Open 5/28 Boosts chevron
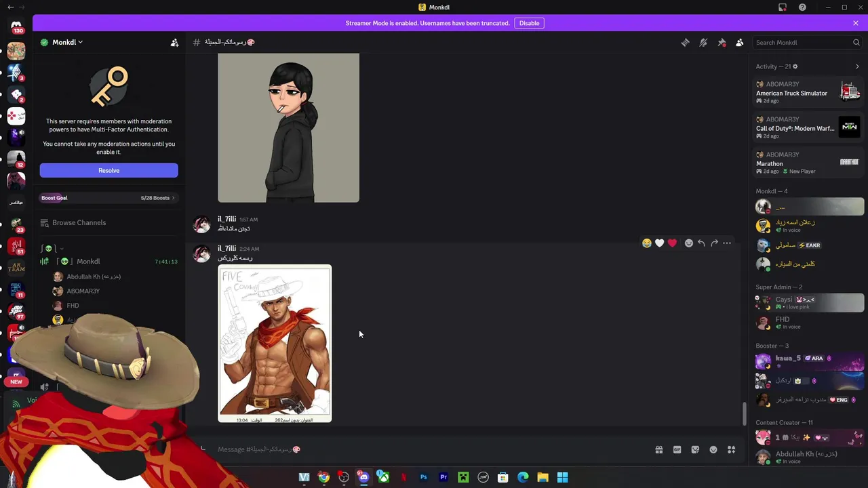This screenshot has width=868, height=488. coord(173,198)
